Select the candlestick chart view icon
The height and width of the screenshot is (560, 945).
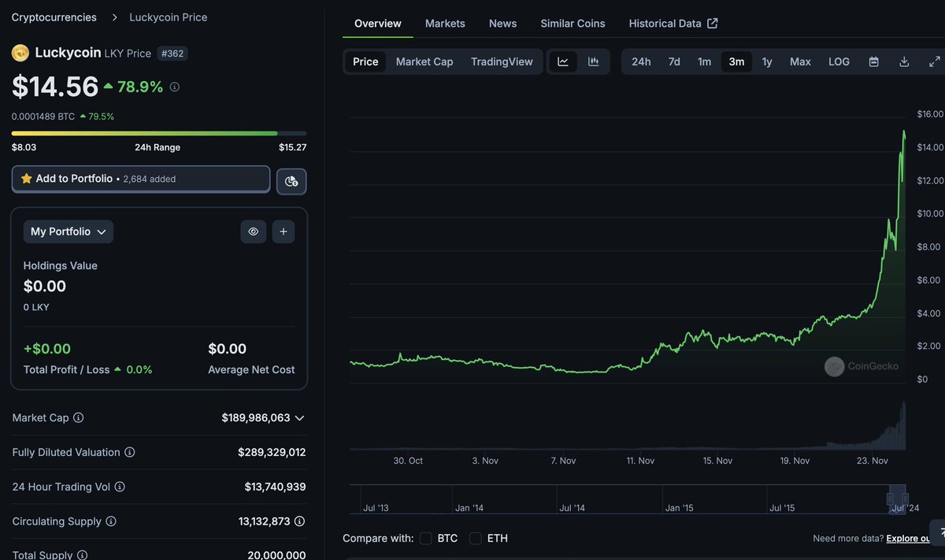pos(594,61)
